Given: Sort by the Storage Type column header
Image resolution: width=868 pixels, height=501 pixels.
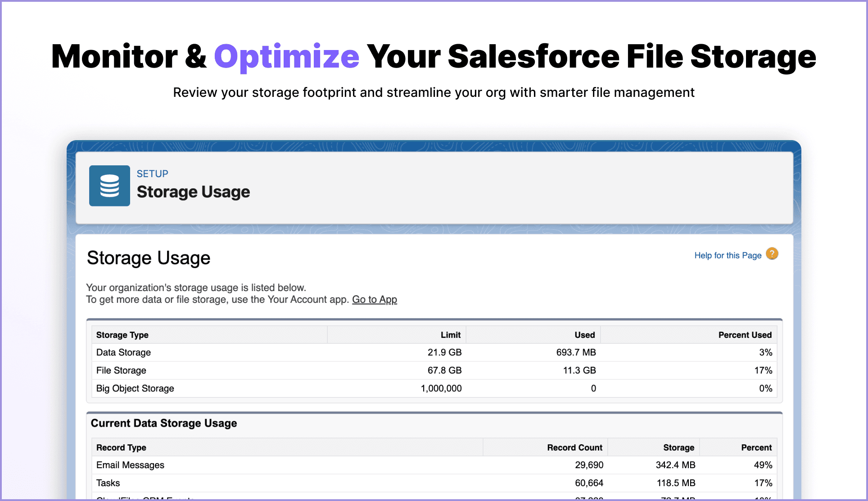Looking at the screenshot, I should pos(122,335).
